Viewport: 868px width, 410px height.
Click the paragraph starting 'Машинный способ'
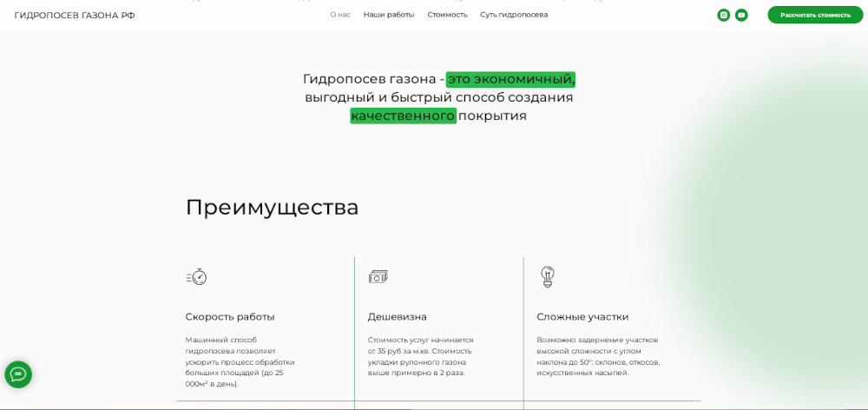point(240,362)
